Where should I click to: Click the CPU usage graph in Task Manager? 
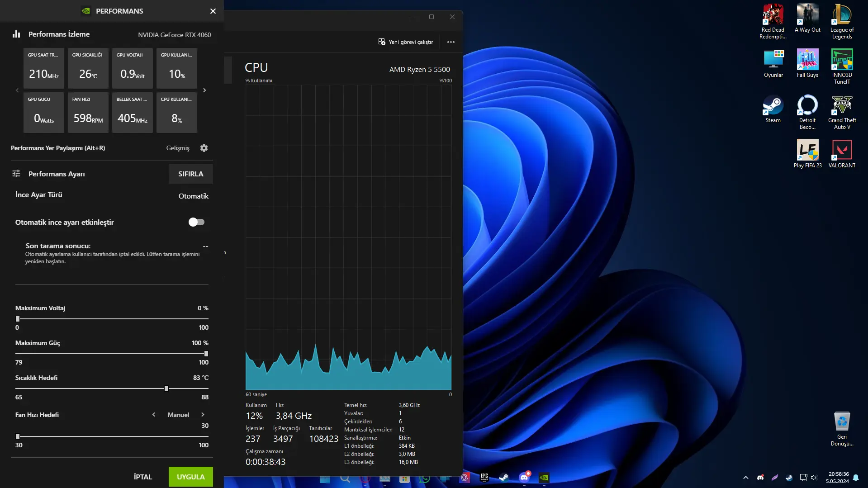coord(348,237)
